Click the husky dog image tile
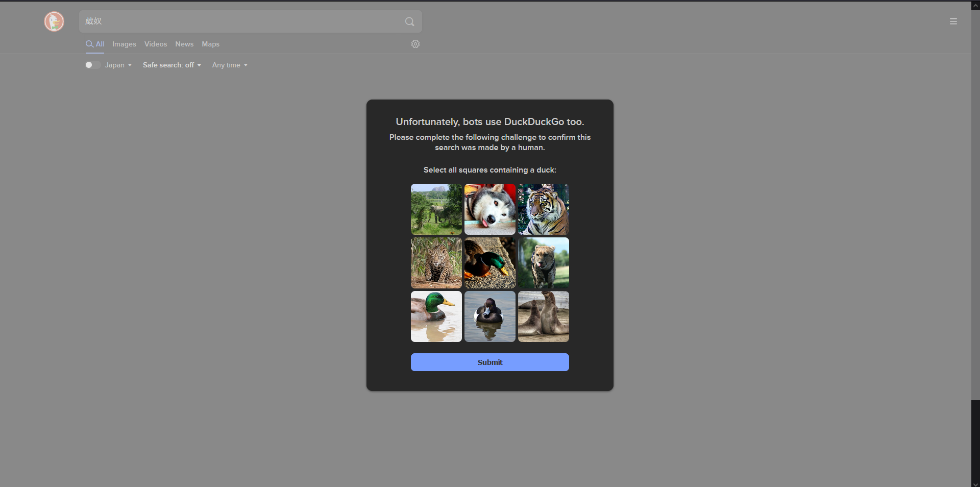The image size is (980, 487). (489, 209)
